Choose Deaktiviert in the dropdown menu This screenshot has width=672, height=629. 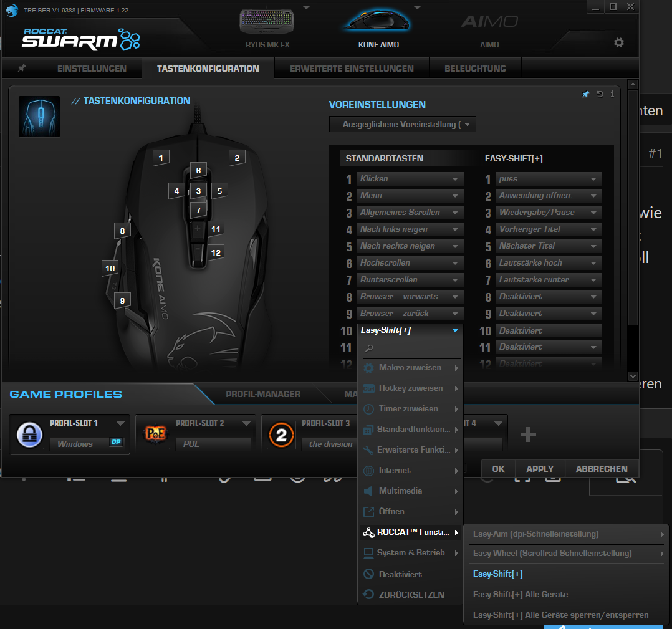click(410, 574)
